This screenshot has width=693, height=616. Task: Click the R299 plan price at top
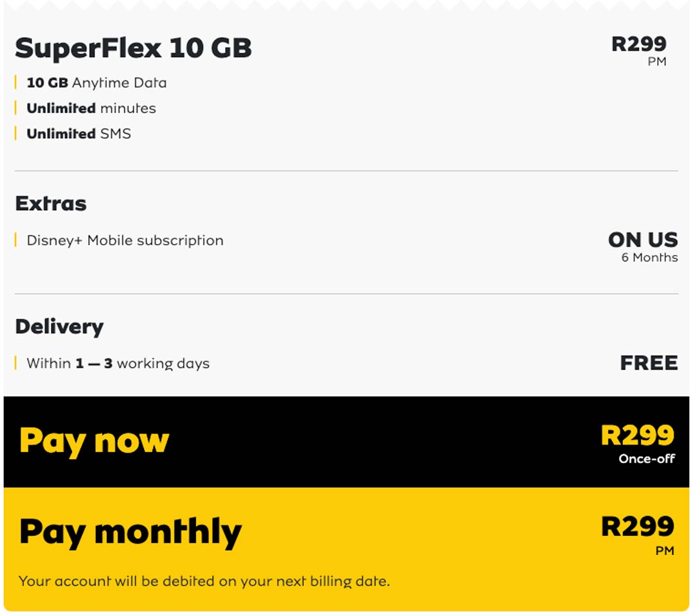(x=638, y=44)
